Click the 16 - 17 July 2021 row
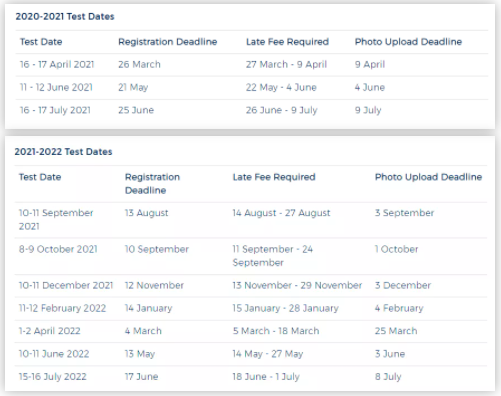Image resolution: width=501 pixels, height=396 pixels. click(252, 110)
